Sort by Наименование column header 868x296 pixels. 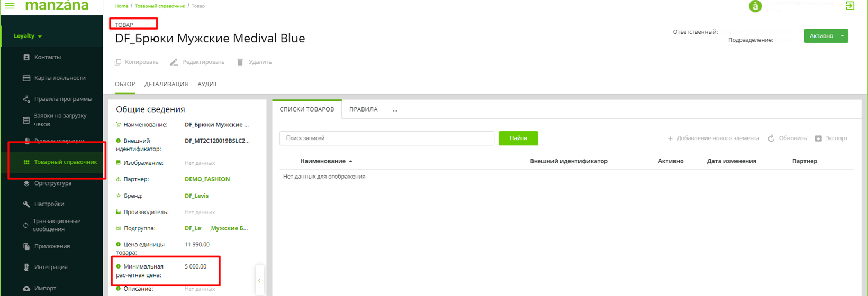coord(323,161)
